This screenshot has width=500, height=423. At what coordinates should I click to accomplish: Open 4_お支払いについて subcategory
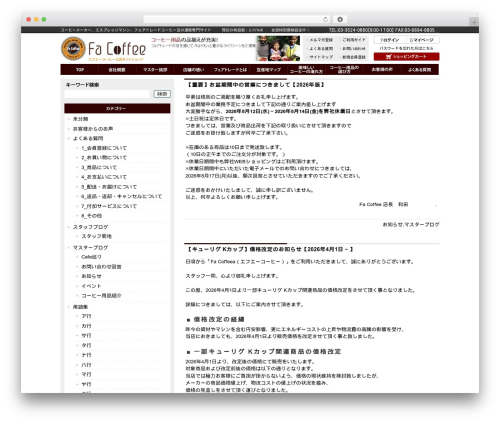(x=104, y=177)
